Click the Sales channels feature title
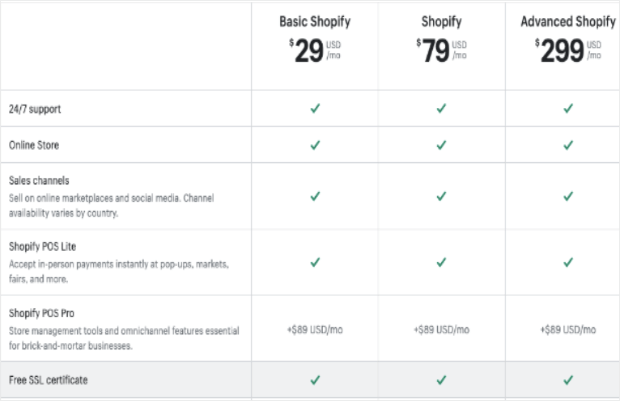 39,181
